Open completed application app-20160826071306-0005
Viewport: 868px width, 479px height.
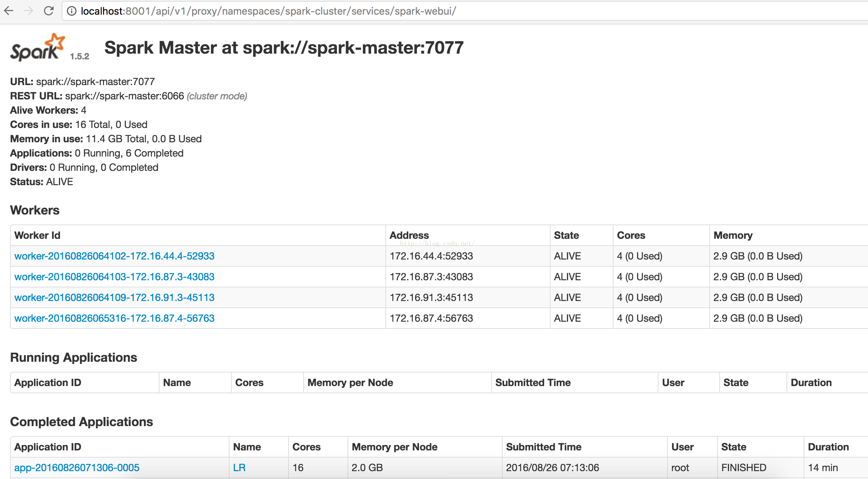pyautogui.click(x=77, y=468)
